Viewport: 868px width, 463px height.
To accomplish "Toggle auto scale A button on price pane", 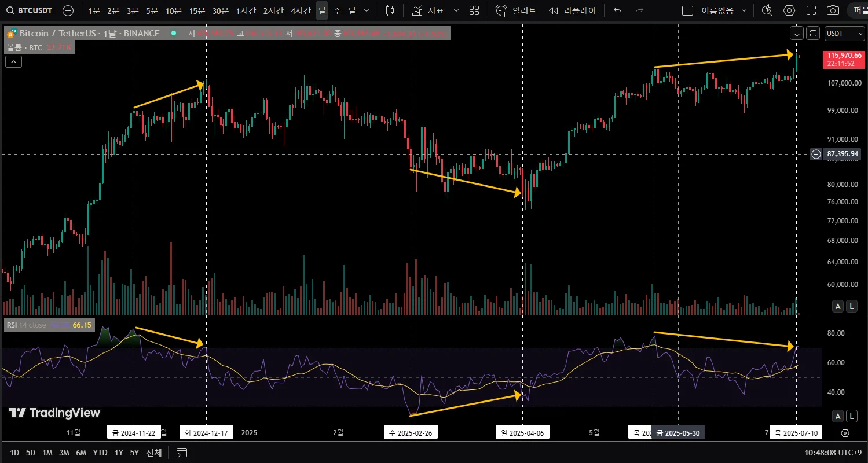I will click(x=837, y=307).
